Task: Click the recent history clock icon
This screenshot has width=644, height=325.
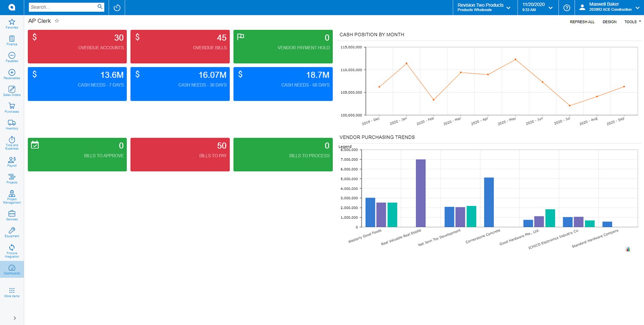Action: pyautogui.click(x=117, y=8)
